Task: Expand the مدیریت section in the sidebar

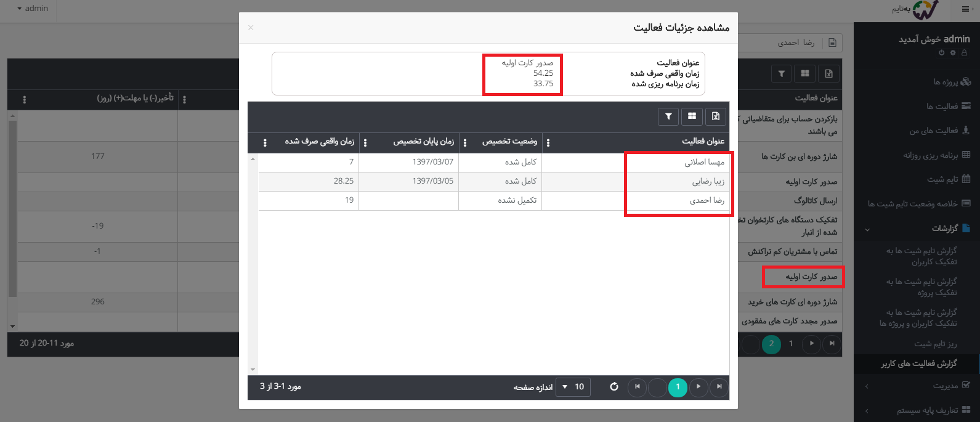Action: (867, 386)
